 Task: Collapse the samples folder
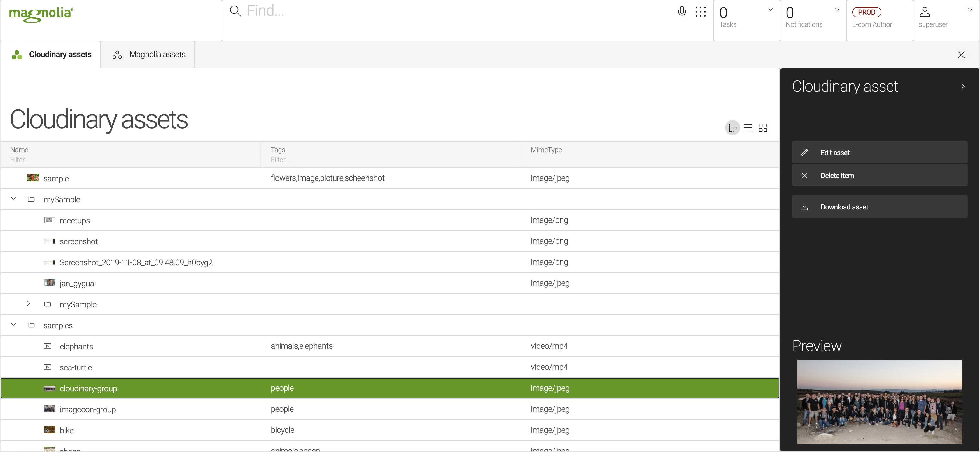tap(13, 325)
